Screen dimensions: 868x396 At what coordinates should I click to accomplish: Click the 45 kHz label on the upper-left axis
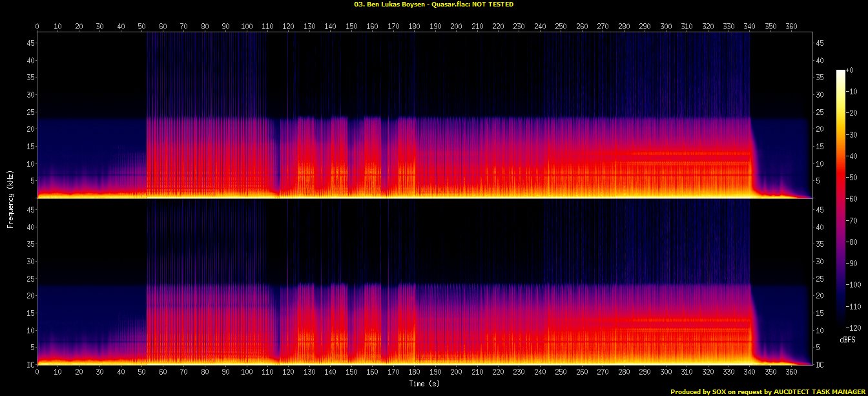click(28, 43)
